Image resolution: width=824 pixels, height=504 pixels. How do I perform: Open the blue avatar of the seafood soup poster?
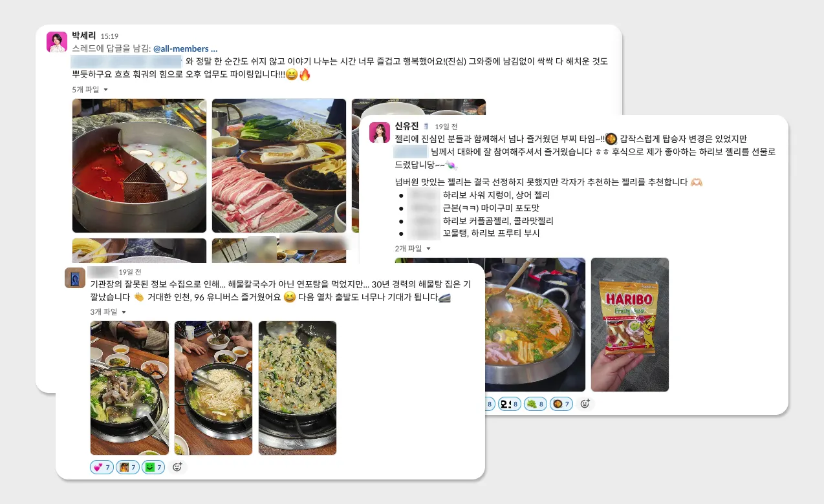(x=75, y=278)
